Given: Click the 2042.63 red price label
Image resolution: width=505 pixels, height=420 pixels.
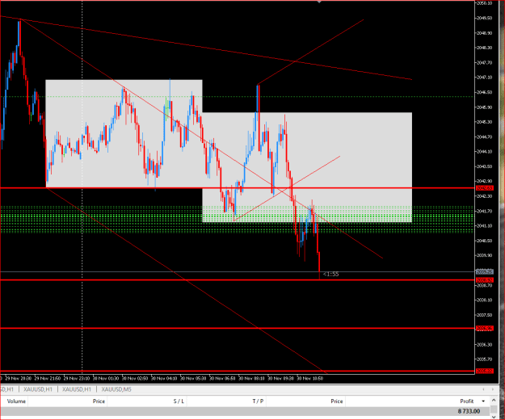Looking at the screenshot, I should (484, 188).
